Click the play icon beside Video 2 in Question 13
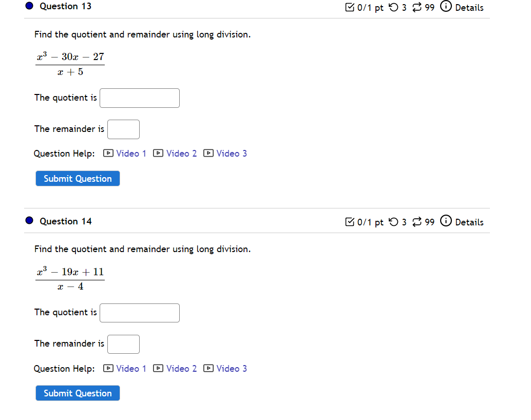This screenshot has width=531, height=420. click(158, 153)
